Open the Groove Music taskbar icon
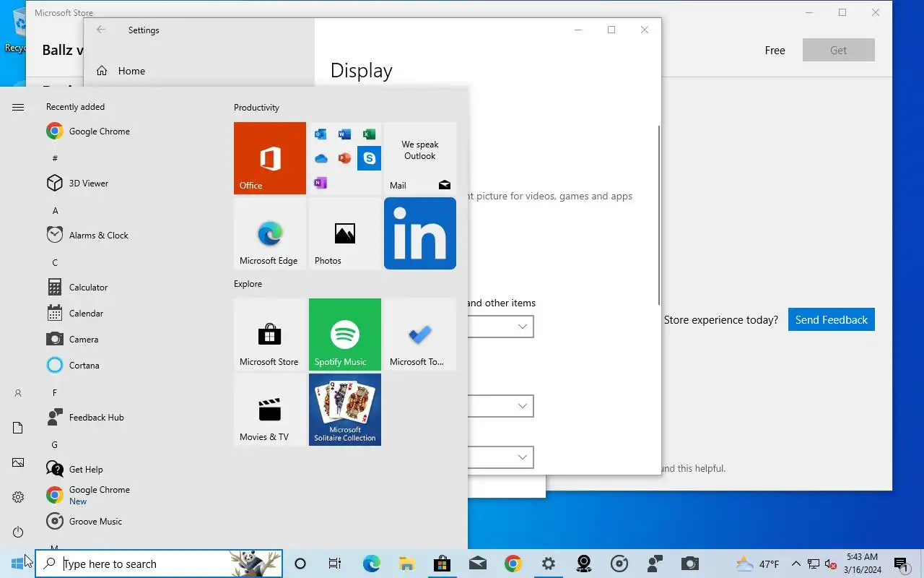 pos(619,564)
